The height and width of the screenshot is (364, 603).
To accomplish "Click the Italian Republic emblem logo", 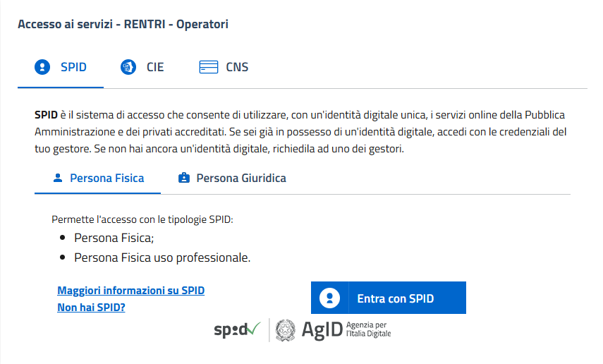I will pos(286,330).
